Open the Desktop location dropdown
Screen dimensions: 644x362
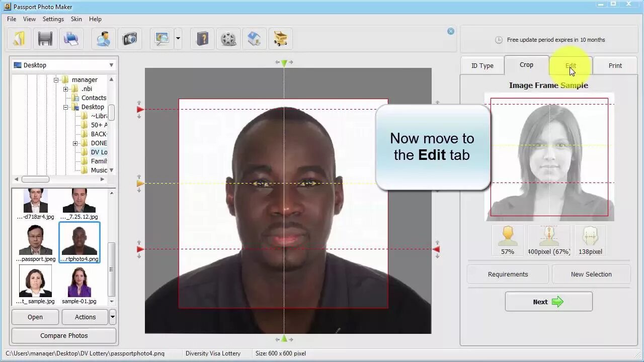click(x=111, y=65)
